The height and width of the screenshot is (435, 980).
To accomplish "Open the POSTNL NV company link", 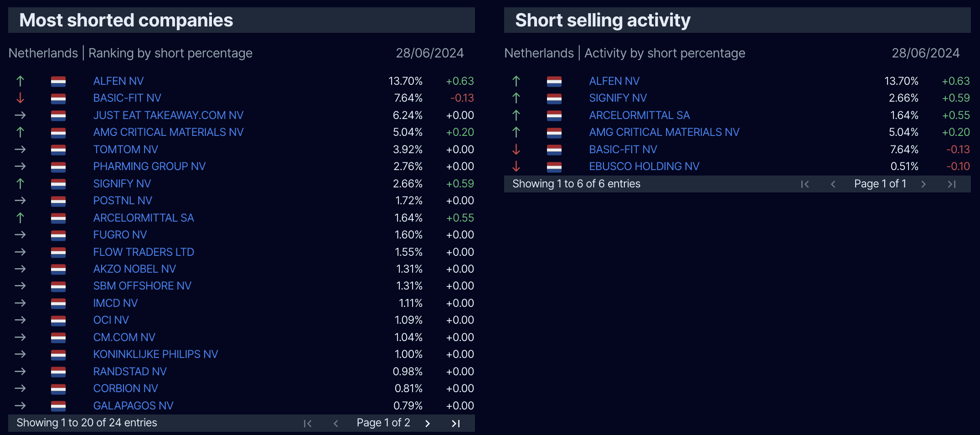I will click(123, 201).
